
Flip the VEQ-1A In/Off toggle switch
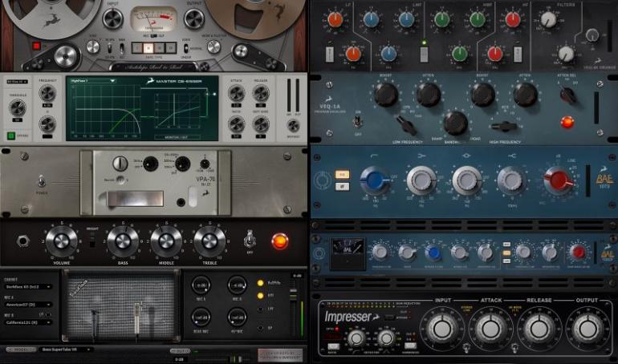tap(358, 122)
